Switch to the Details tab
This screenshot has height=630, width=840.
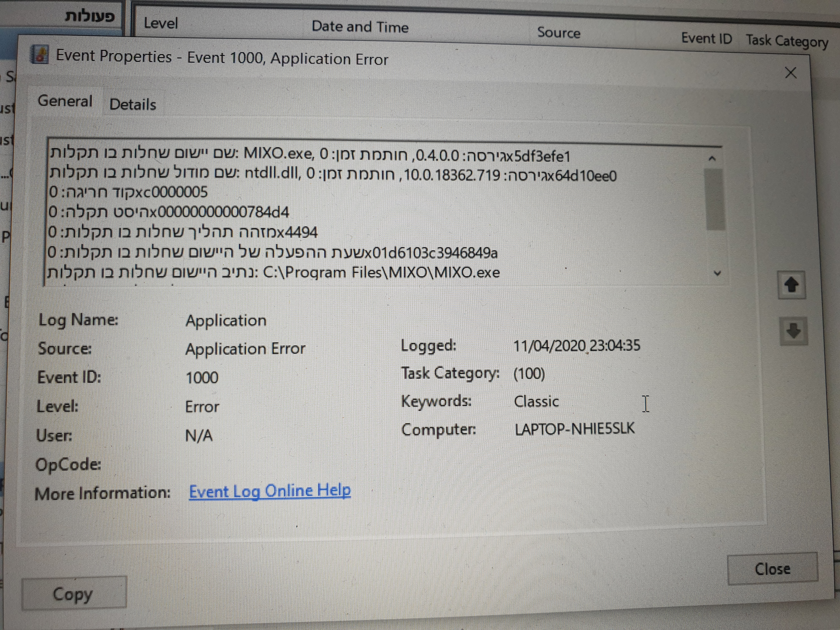(x=132, y=104)
